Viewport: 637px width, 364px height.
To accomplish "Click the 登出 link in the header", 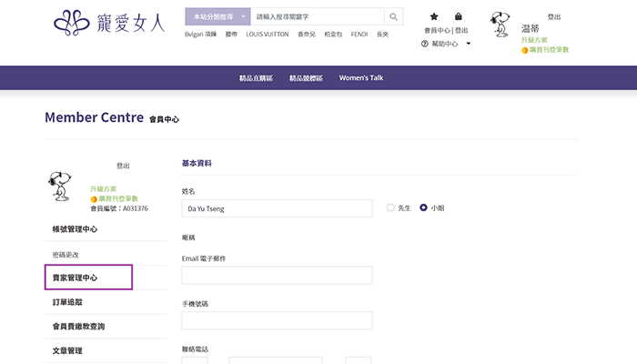I will tap(554, 17).
